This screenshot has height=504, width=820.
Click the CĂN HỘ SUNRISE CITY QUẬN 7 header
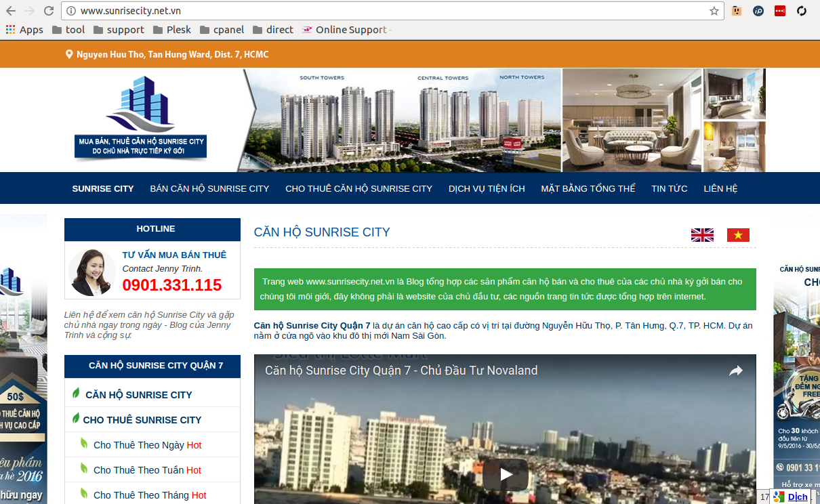pyautogui.click(x=152, y=366)
